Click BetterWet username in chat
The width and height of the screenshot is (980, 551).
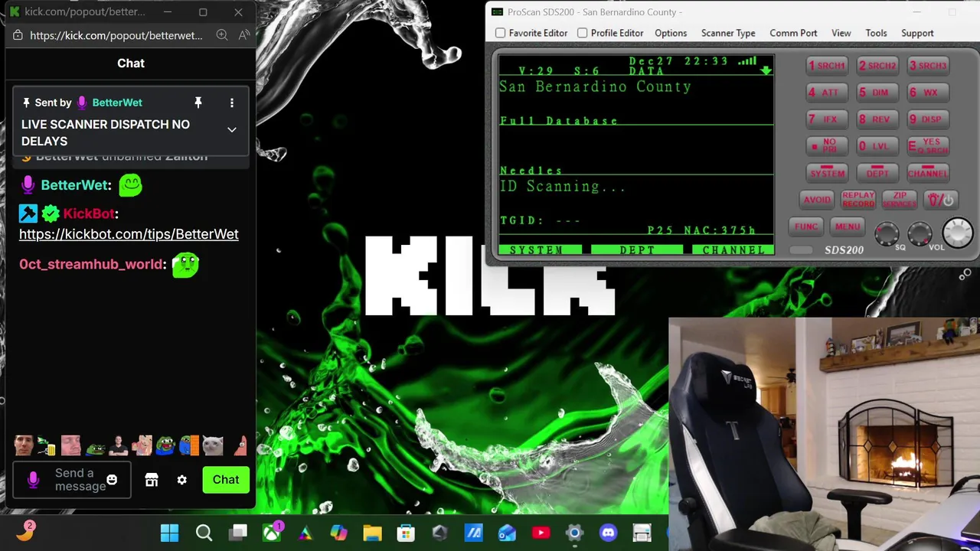pos(76,185)
